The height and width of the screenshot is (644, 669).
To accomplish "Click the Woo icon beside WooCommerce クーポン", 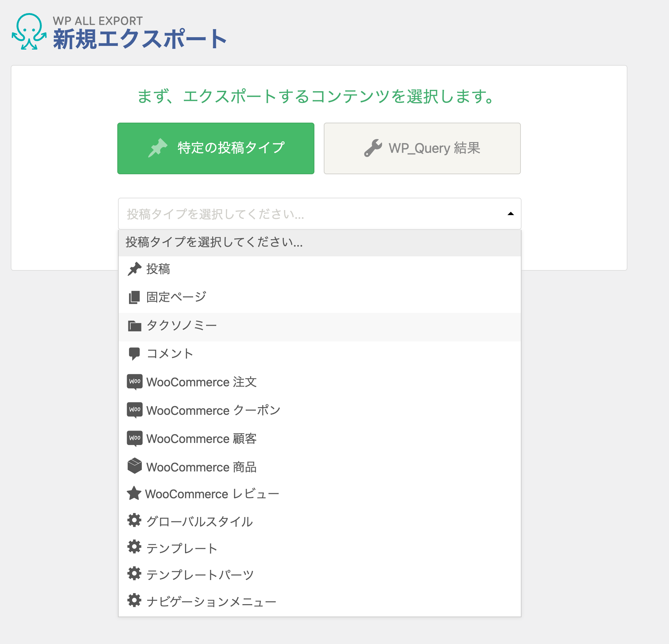I will (134, 410).
